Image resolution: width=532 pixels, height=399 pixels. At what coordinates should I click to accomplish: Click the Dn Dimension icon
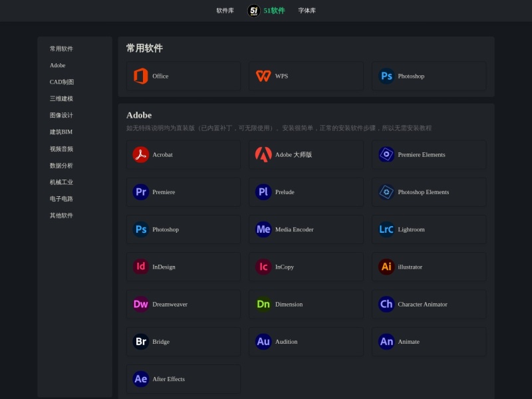(263, 304)
